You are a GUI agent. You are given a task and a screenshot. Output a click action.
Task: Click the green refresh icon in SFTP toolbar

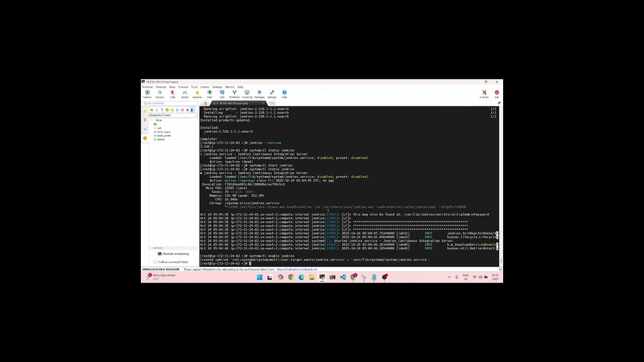pos(167,110)
